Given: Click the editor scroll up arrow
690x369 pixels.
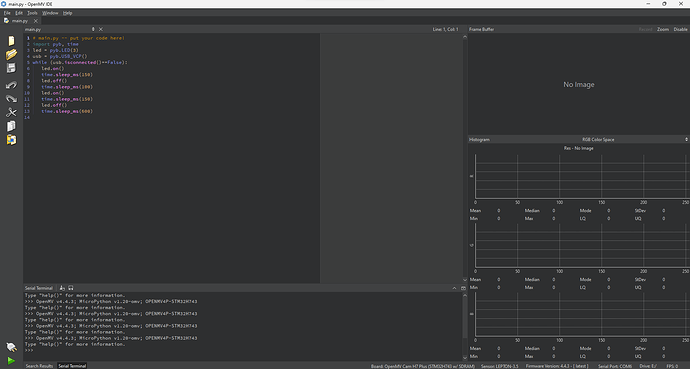Looking at the screenshot, I should [x=465, y=37].
